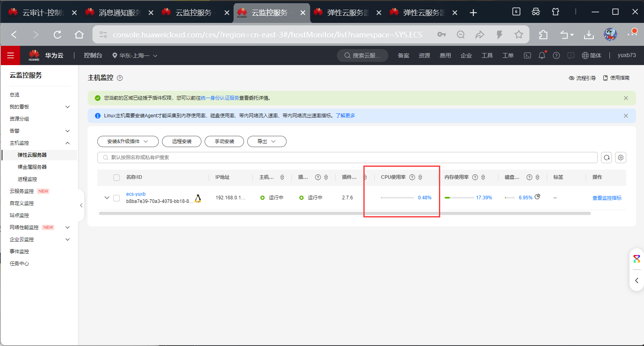The image size is (644, 346).
Task: Dismiss the green permission notice
Action: click(x=626, y=98)
